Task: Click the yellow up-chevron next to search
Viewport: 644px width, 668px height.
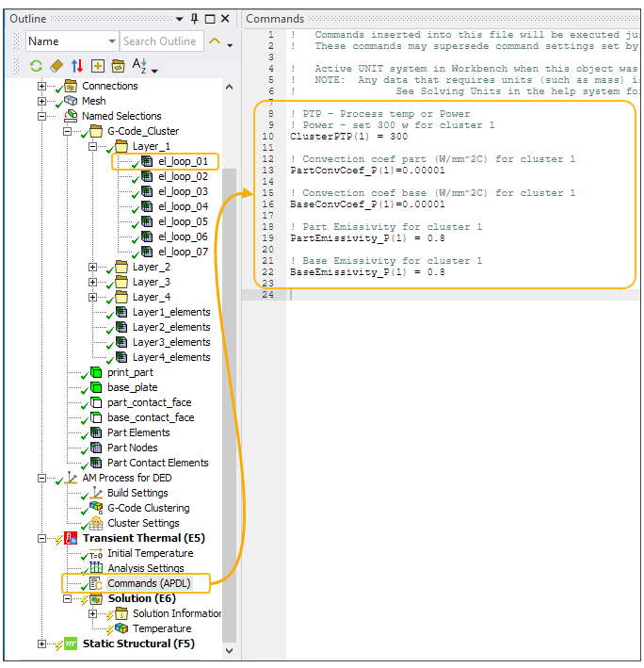Action: point(215,41)
